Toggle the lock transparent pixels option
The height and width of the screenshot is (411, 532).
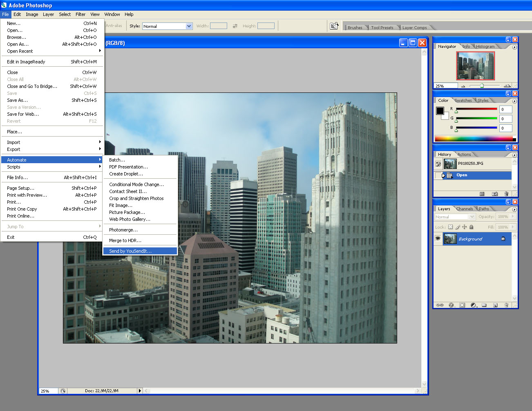[450, 227]
